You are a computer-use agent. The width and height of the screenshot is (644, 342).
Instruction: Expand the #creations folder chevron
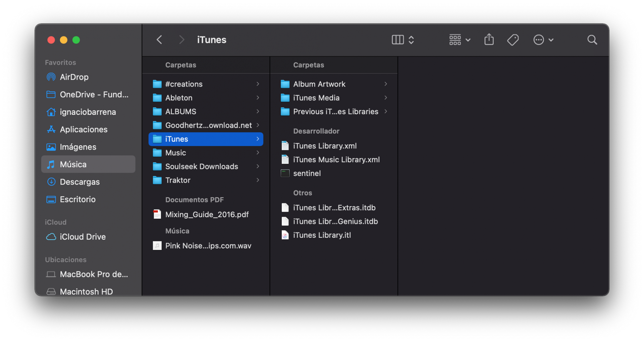tap(258, 84)
